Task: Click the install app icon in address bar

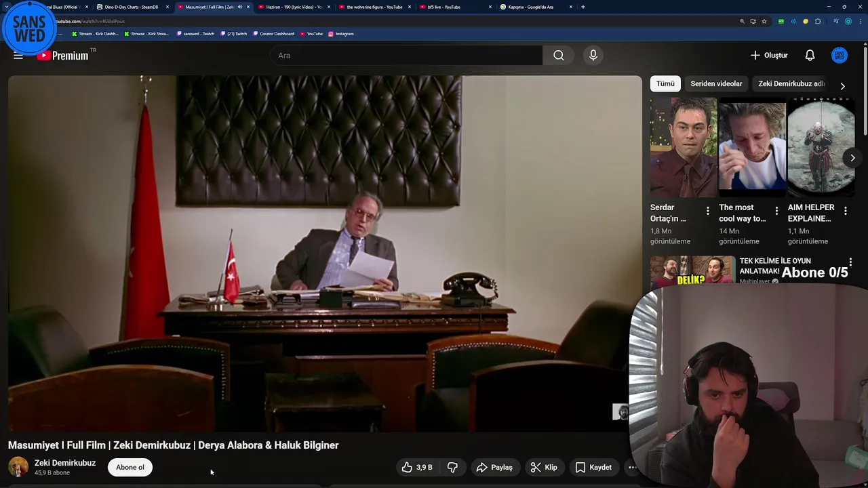Action: pyautogui.click(x=753, y=21)
